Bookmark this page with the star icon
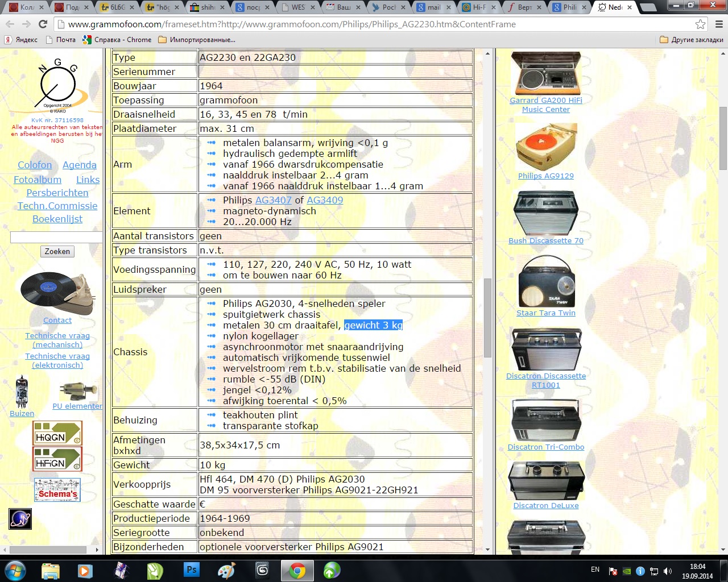 [701, 24]
